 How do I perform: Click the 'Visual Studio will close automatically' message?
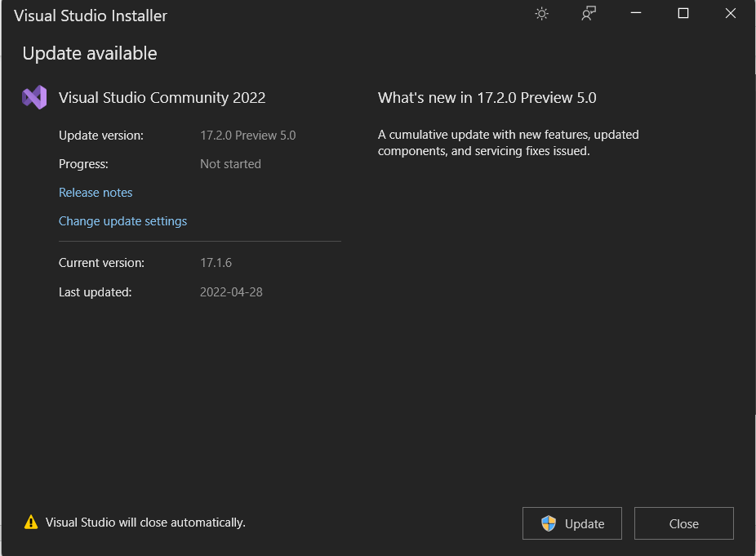coord(145,523)
